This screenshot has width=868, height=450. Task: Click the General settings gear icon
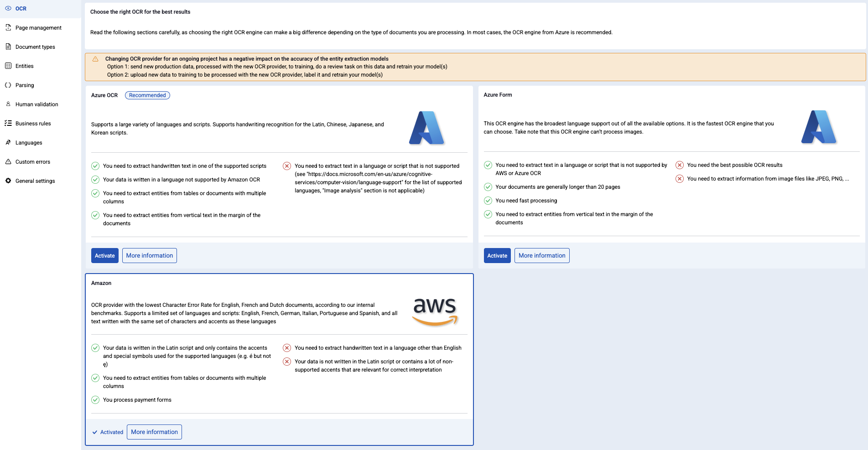tap(8, 181)
